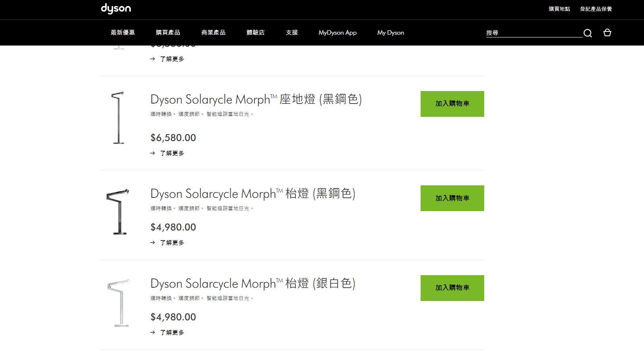The height and width of the screenshot is (361, 644).
Task: Add Solarcycle Morph 枱燈 (黑鋼色) to cart
Action: tap(452, 198)
